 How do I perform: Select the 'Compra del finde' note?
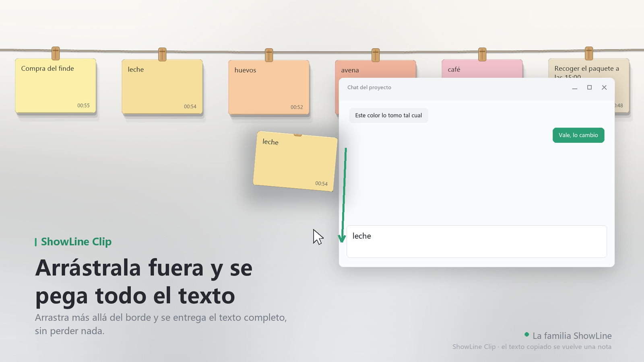pos(56,86)
